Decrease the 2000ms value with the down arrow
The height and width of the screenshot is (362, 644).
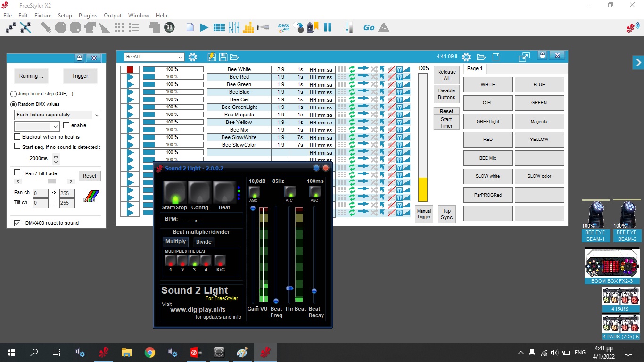tap(56, 161)
